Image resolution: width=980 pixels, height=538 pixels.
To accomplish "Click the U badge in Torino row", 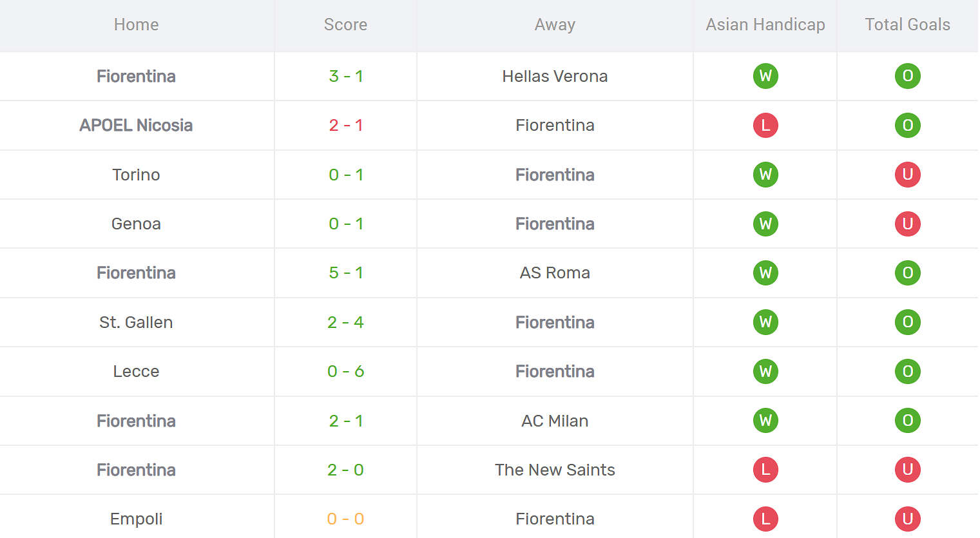I will (907, 175).
